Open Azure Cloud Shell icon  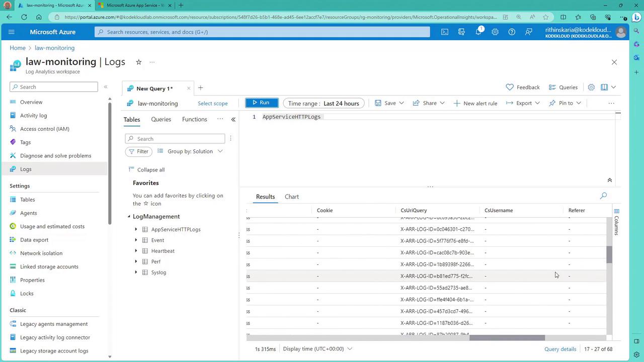[x=445, y=32]
